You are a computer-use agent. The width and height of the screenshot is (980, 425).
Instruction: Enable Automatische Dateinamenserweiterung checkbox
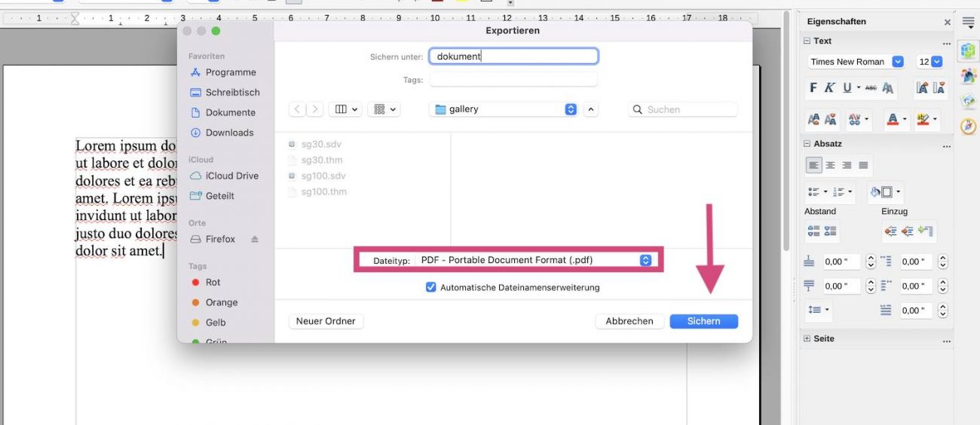click(x=431, y=287)
